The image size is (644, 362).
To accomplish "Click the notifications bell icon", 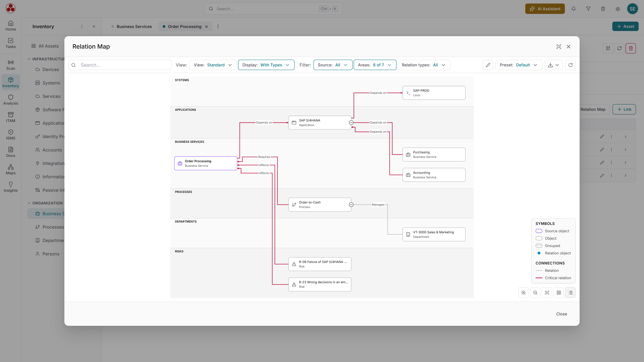I will point(574,9).
